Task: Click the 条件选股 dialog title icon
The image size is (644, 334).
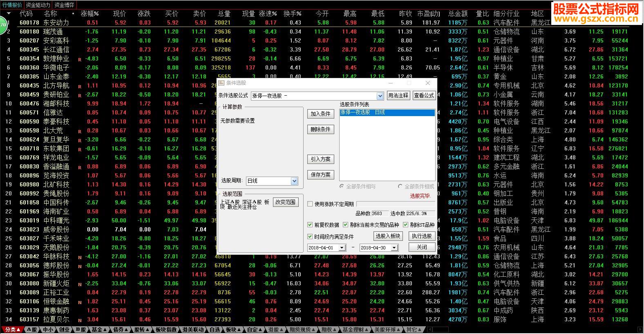Action: [221, 83]
